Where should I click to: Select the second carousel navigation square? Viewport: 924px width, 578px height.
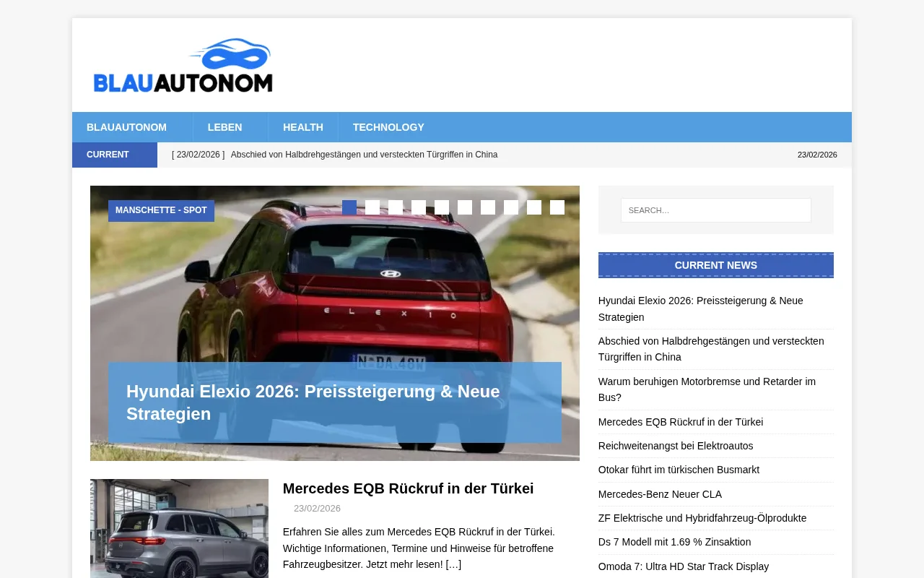coord(372,207)
